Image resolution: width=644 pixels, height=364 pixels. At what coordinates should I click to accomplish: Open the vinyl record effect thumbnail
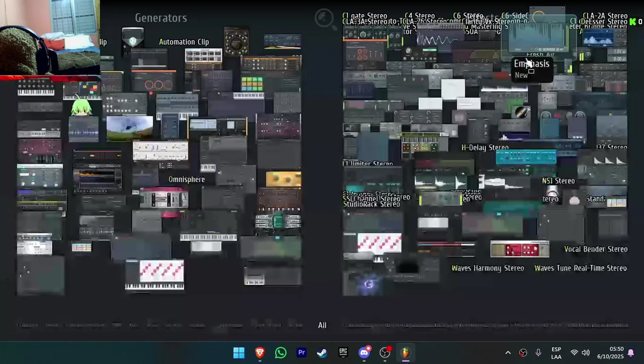coord(521,112)
